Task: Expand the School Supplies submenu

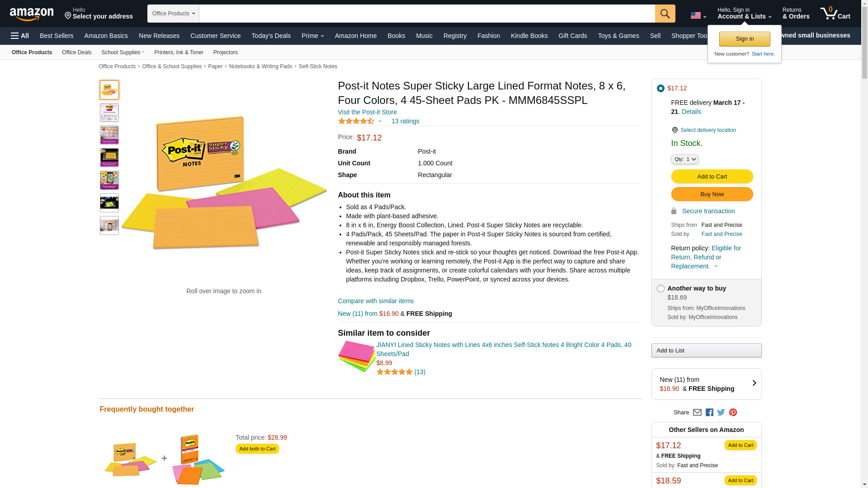Action: (x=123, y=52)
